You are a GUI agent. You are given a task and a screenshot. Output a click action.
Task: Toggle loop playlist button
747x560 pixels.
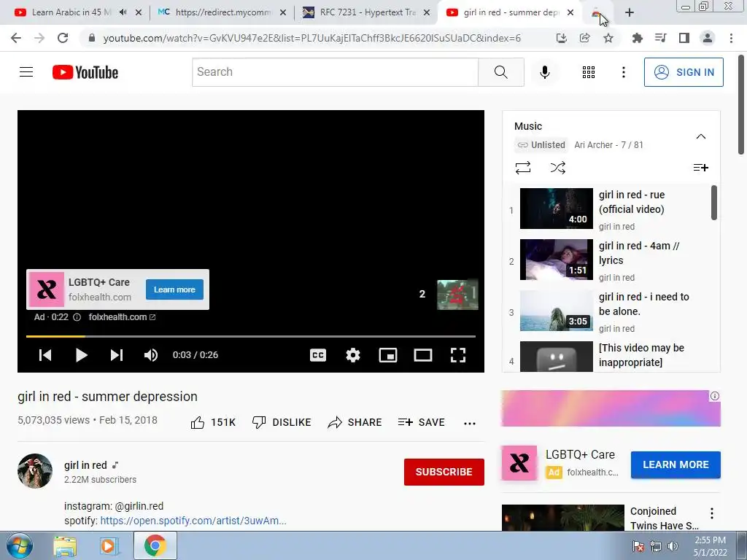pyautogui.click(x=522, y=168)
